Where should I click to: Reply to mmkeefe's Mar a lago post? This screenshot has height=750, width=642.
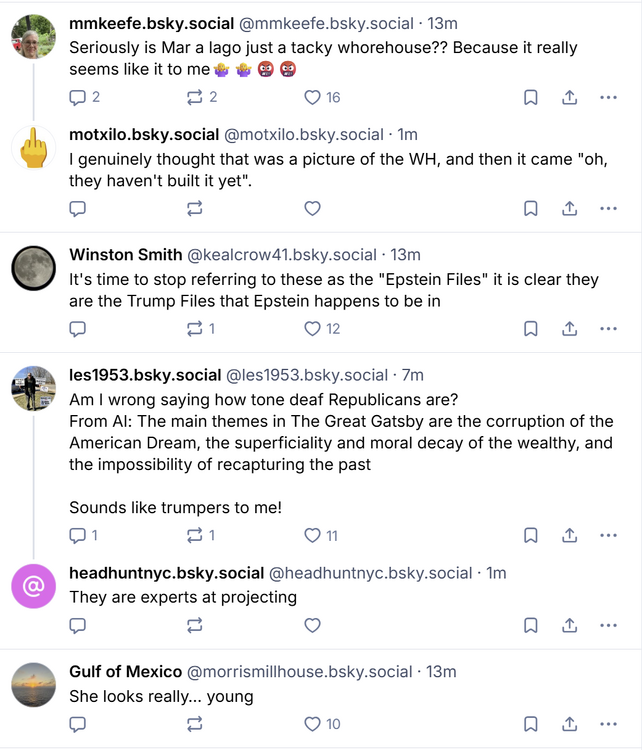(x=78, y=97)
